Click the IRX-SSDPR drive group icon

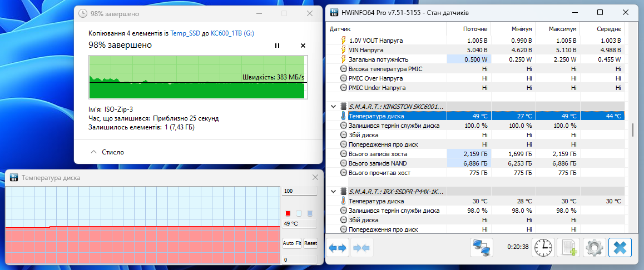(x=343, y=192)
